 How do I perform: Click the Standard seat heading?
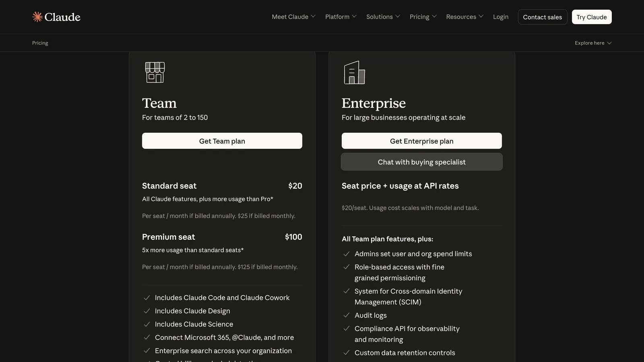pyautogui.click(x=169, y=186)
